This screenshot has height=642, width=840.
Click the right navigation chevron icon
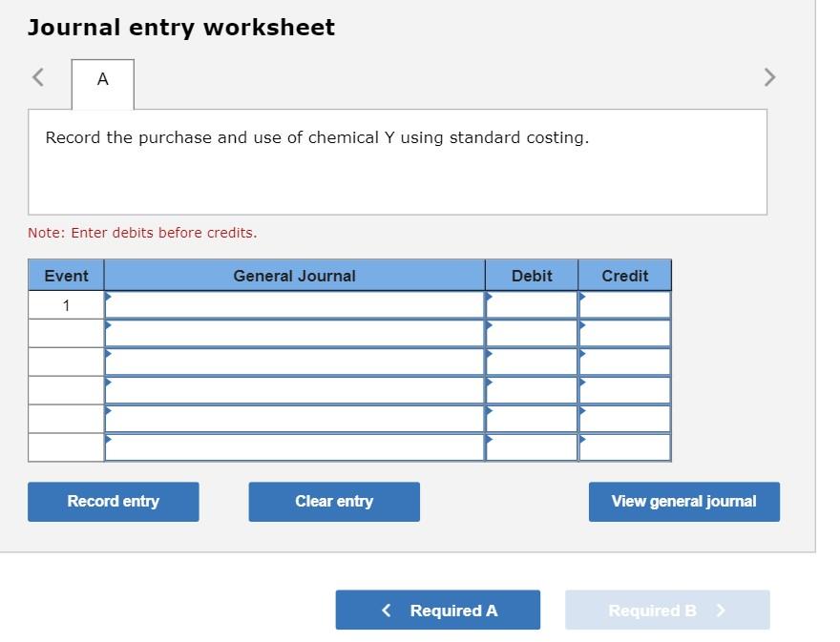(769, 77)
